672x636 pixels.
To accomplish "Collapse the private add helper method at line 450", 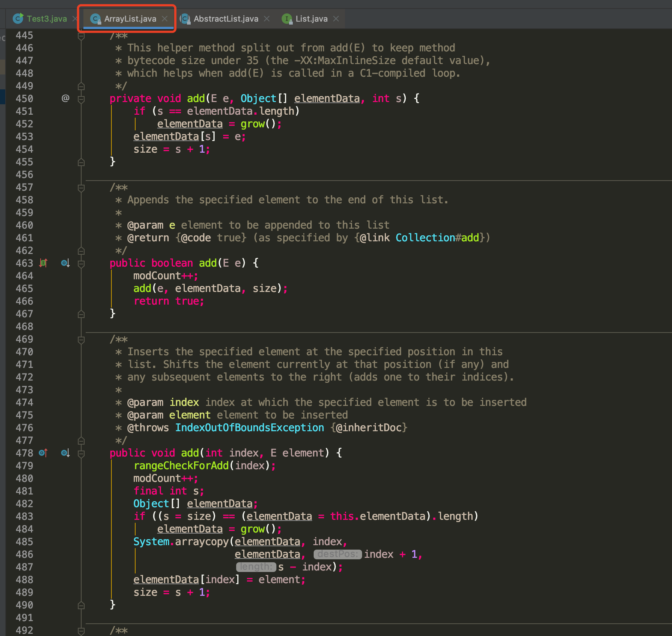I will [81, 99].
